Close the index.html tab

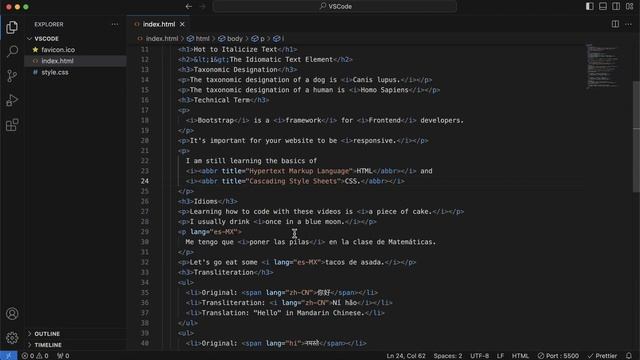click(182, 24)
